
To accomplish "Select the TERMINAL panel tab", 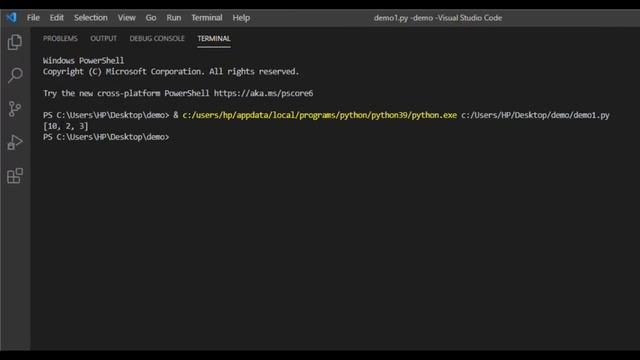I will point(214,38).
